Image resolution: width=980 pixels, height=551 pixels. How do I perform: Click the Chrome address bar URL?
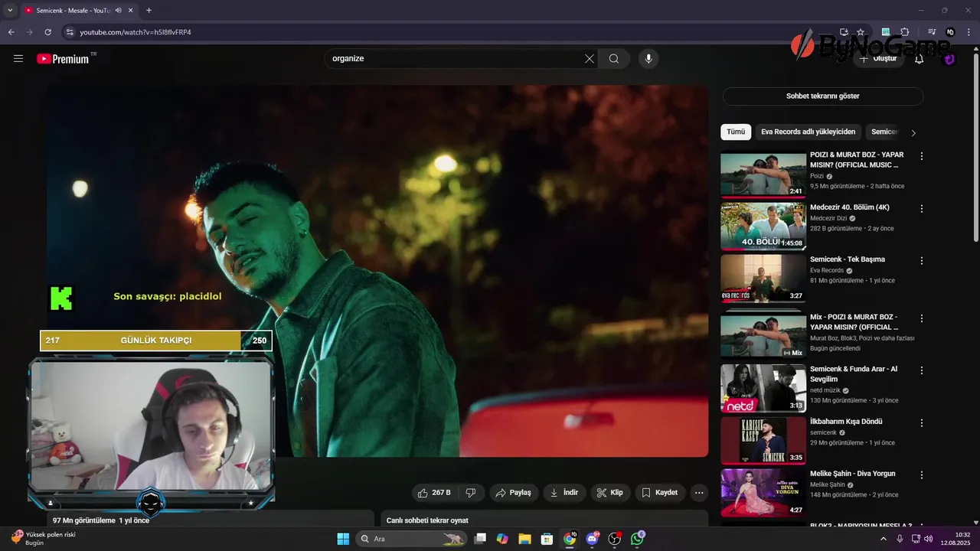pyautogui.click(x=136, y=32)
